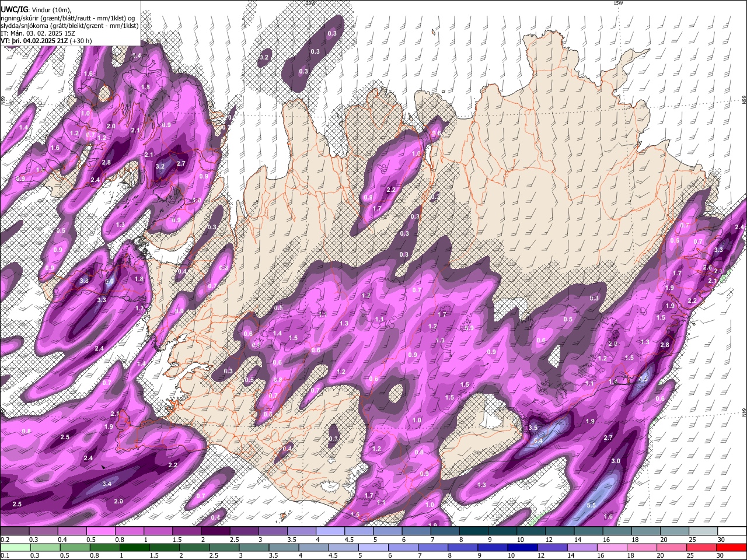Image resolution: width=747 pixels, height=560 pixels.
Task: Click the title text "UWC/IG: Vindur (10m)"
Action: (36, 9)
